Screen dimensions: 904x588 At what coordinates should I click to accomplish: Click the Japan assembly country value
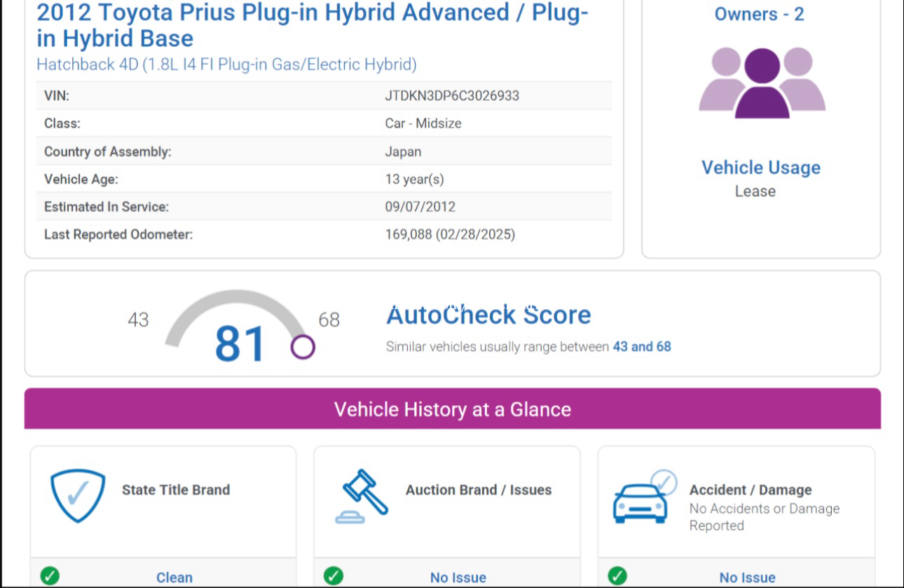(x=403, y=151)
